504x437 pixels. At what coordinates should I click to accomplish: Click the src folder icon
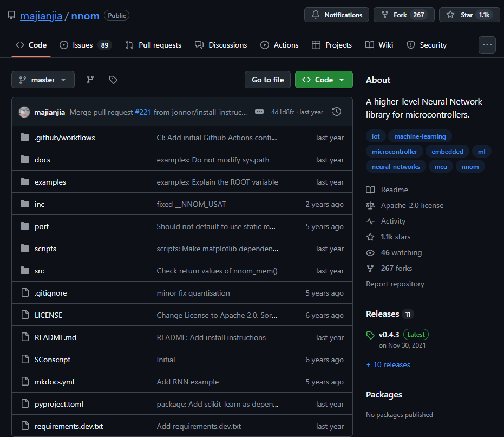point(25,270)
